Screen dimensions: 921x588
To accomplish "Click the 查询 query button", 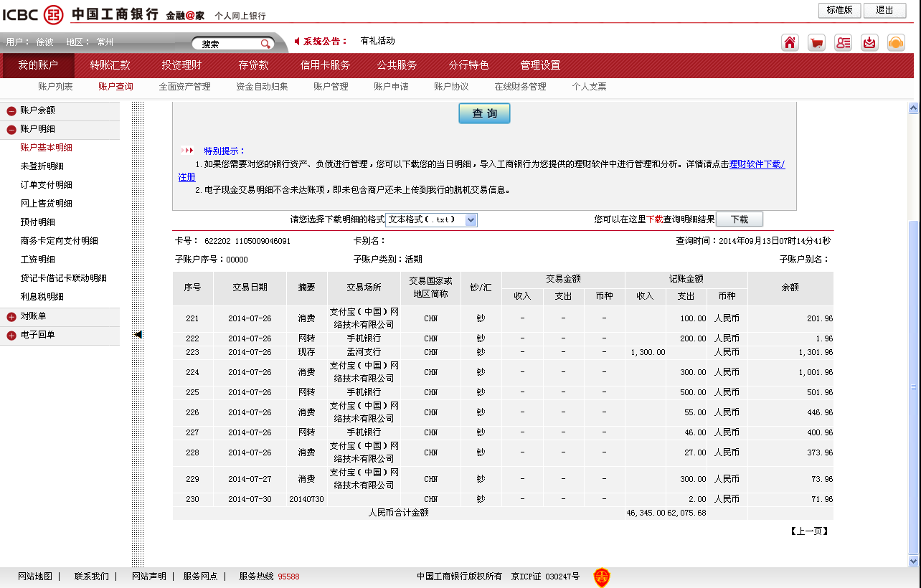I will 484,113.
